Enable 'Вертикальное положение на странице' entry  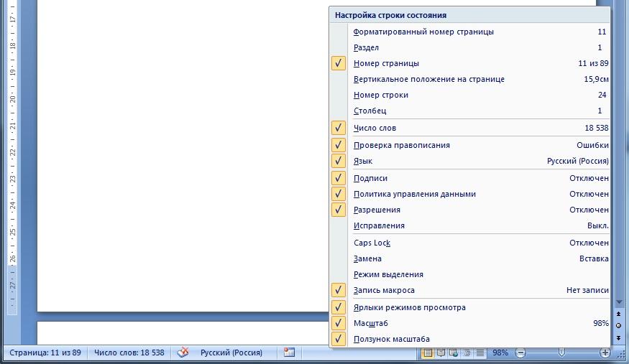[469, 79]
